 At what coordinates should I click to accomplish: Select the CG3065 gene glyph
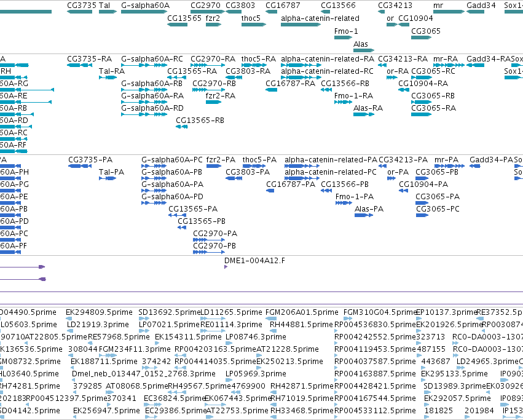421,38
